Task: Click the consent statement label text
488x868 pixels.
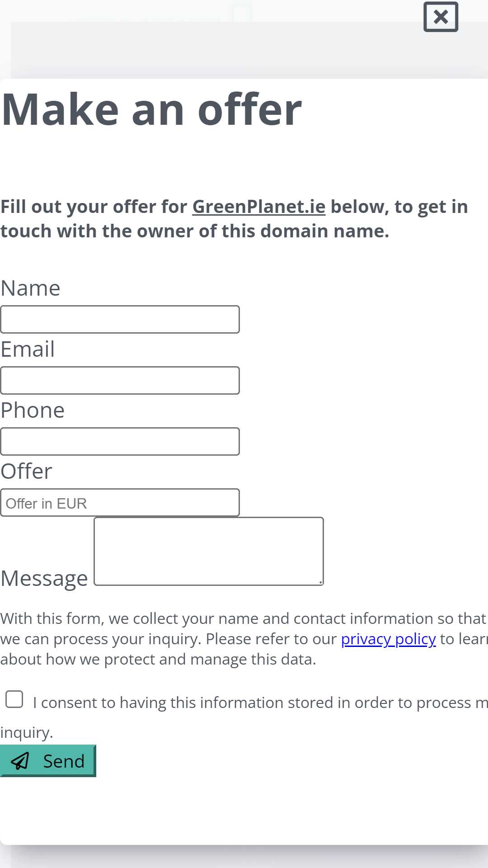Action: click(244, 717)
